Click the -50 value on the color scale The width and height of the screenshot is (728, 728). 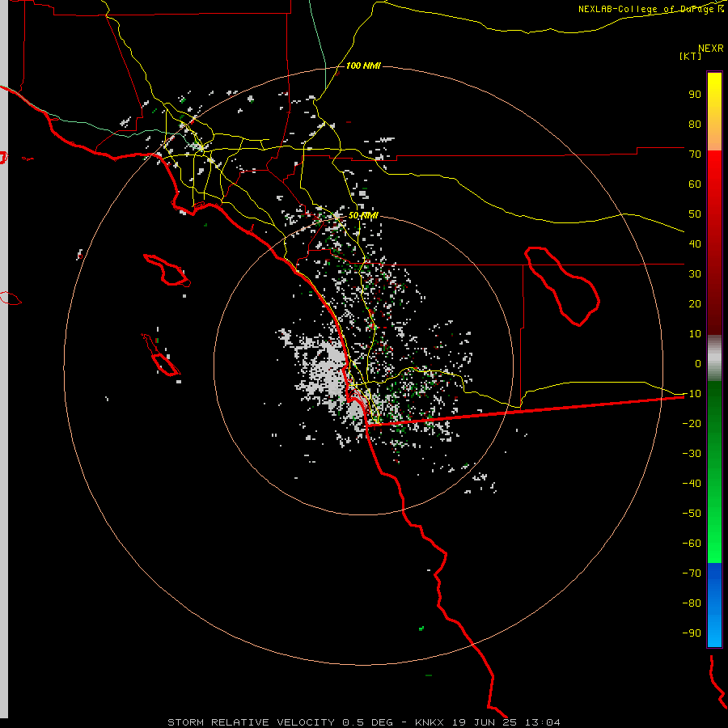click(x=692, y=514)
